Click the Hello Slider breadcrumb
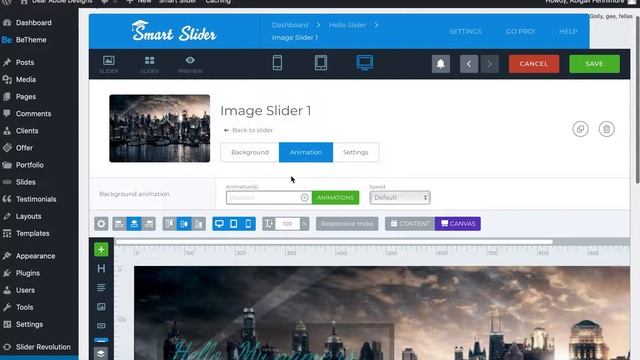 point(347,25)
